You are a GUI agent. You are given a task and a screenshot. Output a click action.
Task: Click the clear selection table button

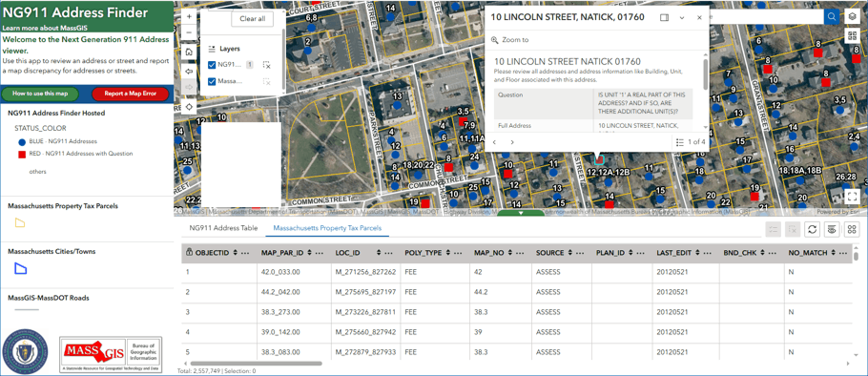click(793, 229)
